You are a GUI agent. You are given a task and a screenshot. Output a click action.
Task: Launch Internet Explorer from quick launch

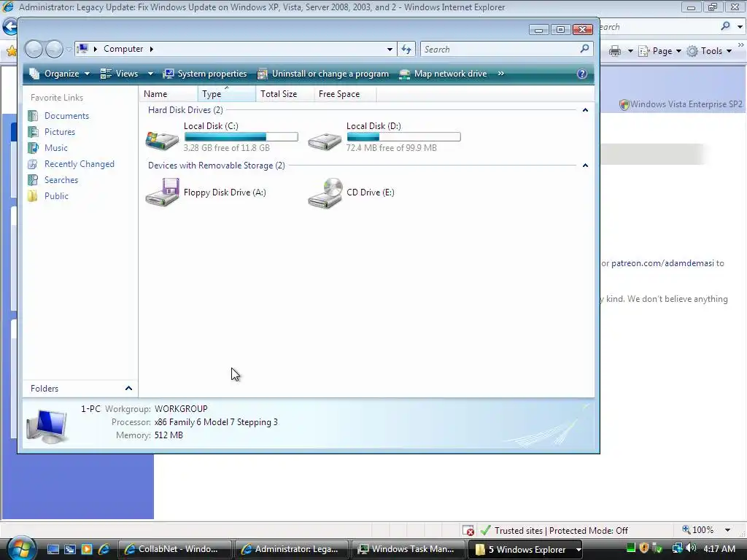(104, 549)
